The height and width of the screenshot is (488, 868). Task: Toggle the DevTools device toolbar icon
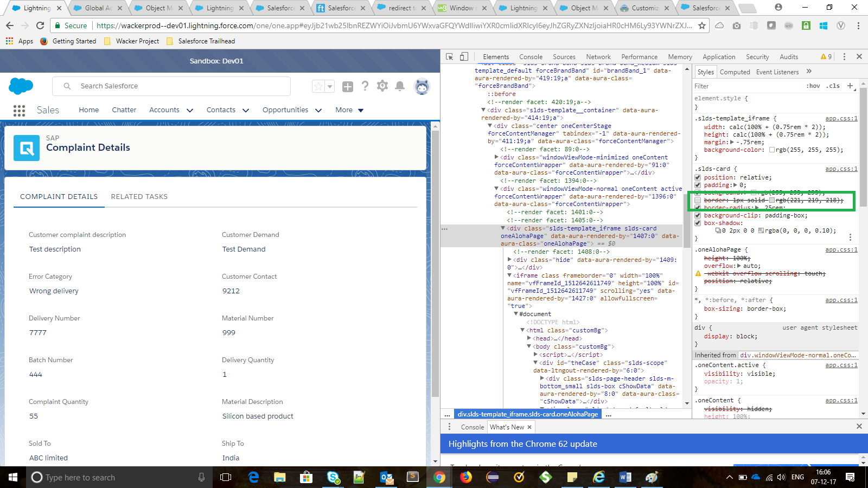464,56
